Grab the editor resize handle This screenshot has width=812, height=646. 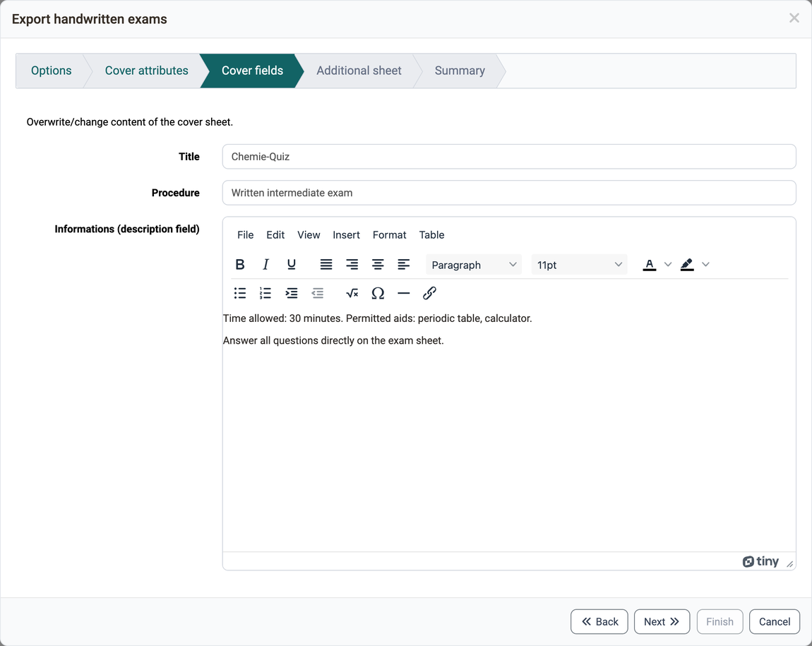[789, 563]
